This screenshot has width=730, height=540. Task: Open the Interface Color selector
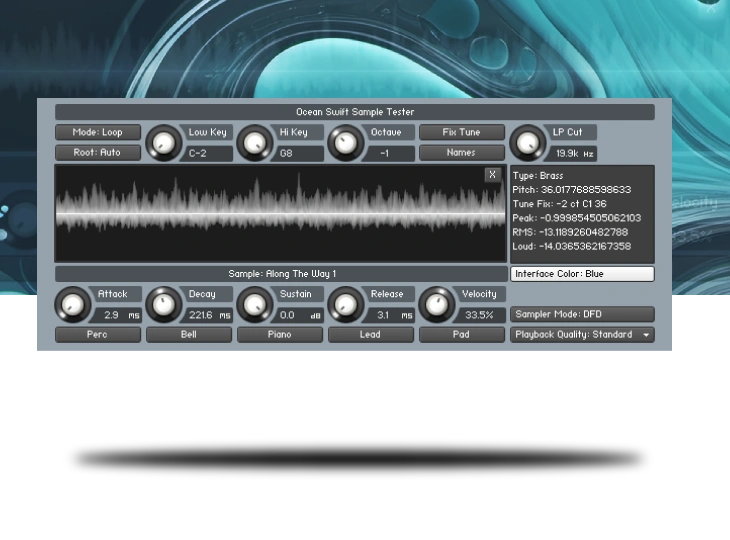[x=582, y=274]
